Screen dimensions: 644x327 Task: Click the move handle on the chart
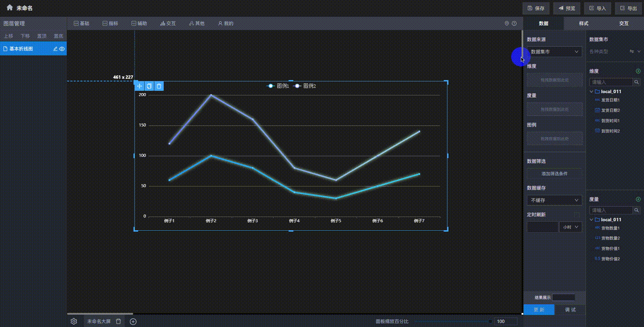[140, 86]
